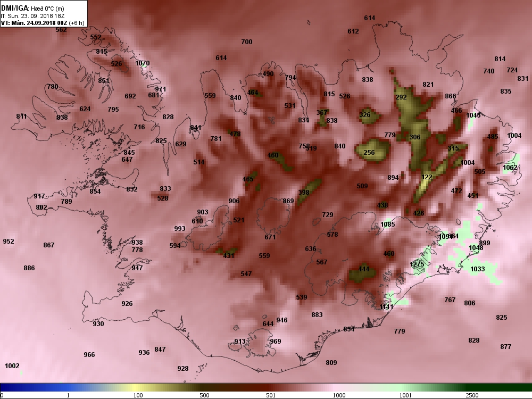Click the legend label '1000'
Image resolution: width=532 pixels, height=399 pixels.
[x=339, y=395]
